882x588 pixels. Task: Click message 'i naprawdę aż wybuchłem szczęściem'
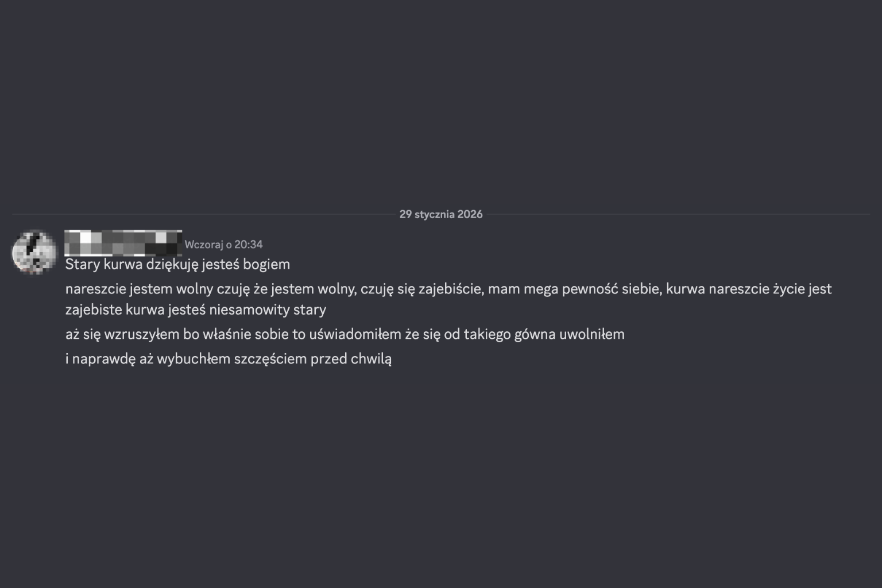tap(228, 359)
